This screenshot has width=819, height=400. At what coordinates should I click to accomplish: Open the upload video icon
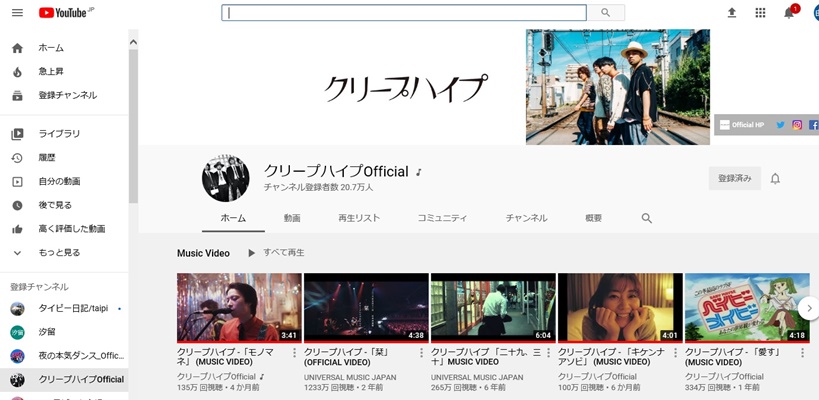coord(732,13)
